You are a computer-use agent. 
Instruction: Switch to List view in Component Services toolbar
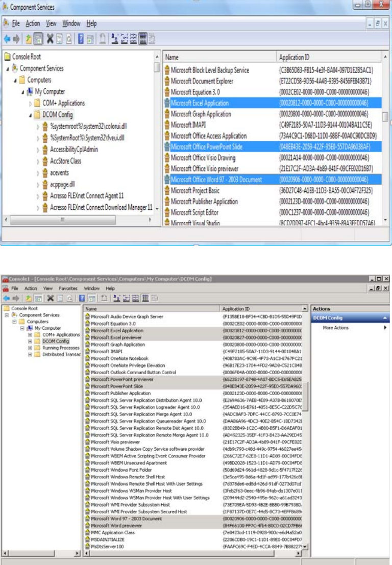[x=133, y=39]
